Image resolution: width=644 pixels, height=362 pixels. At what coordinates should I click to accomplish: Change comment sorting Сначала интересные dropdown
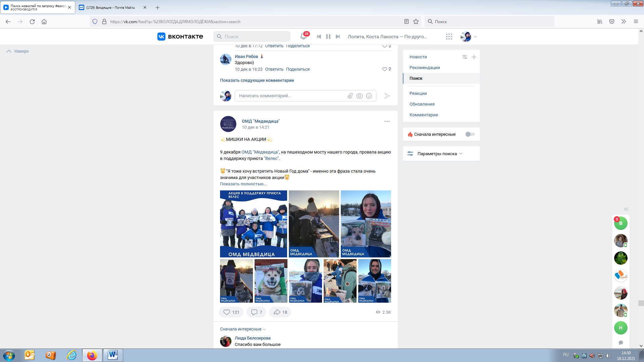click(243, 329)
